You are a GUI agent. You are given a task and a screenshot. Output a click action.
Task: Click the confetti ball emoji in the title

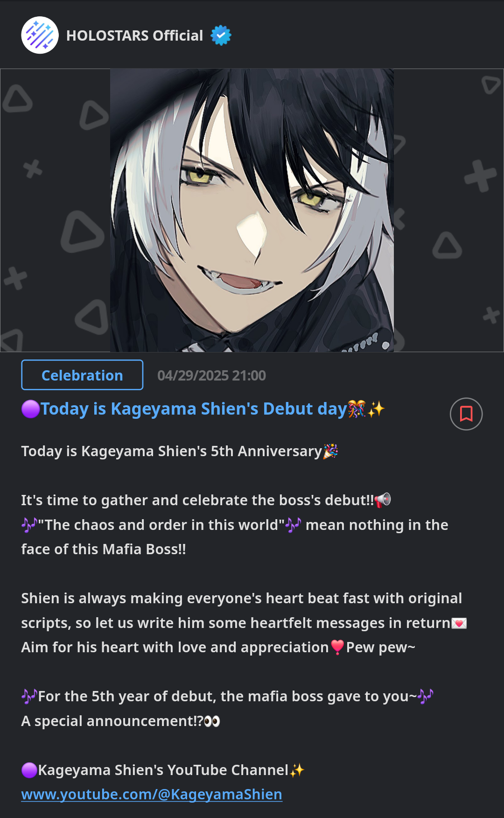click(357, 409)
